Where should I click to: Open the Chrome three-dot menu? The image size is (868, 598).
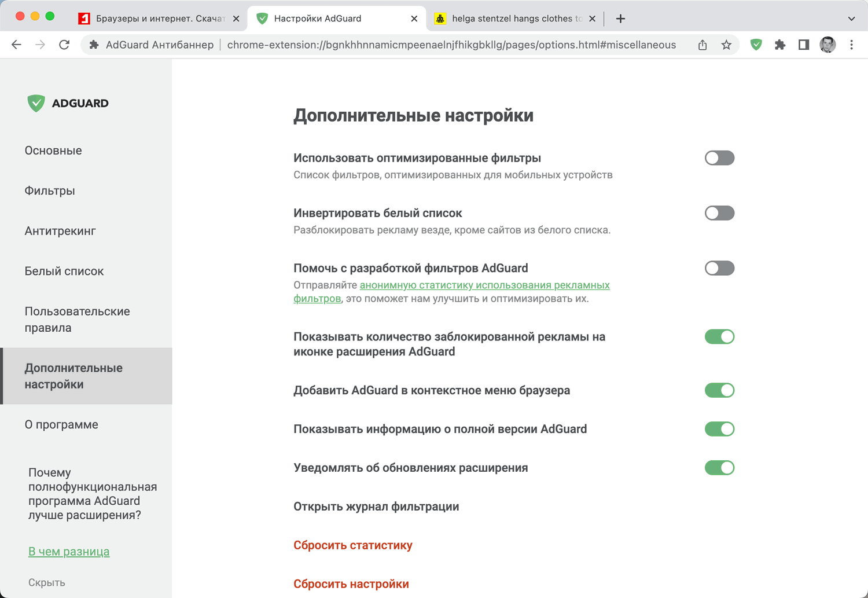coord(851,45)
